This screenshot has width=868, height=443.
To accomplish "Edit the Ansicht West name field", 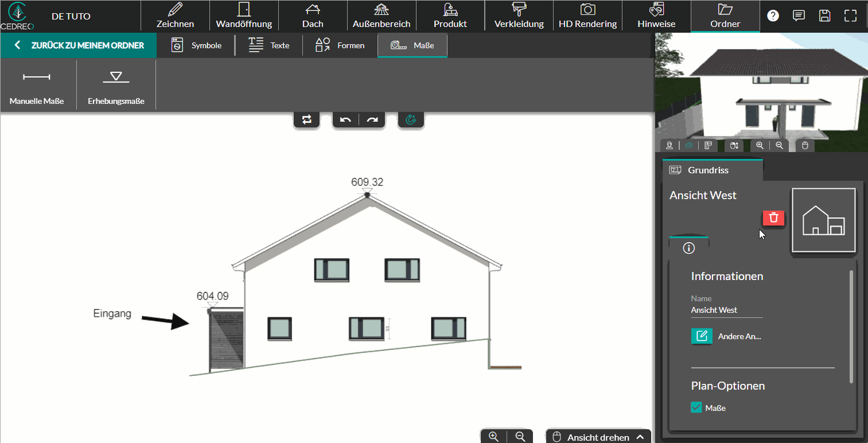I will [727, 310].
